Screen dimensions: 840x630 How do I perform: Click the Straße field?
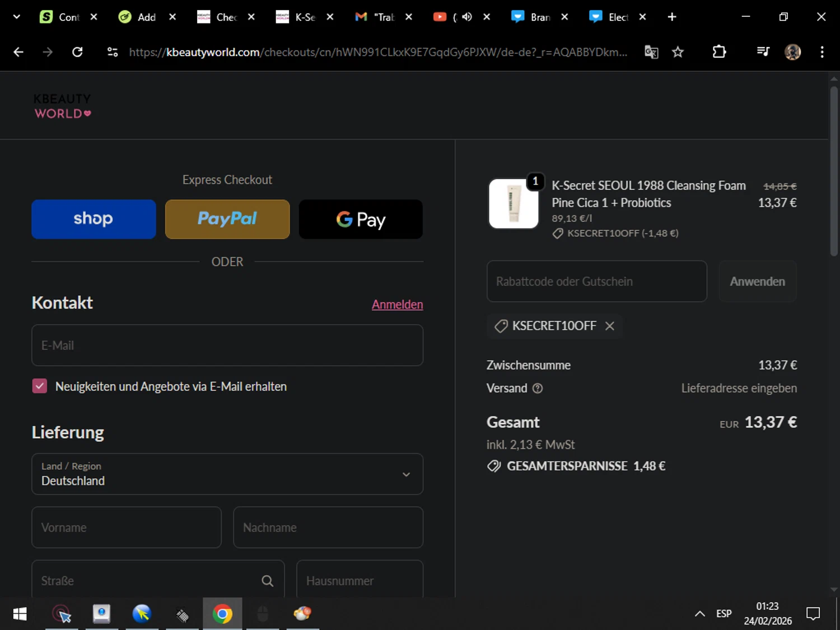(x=158, y=579)
